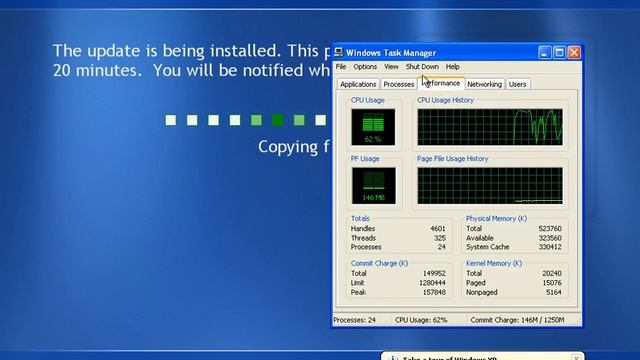Maximize the Windows Task Manager window
The height and width of the screenshot is (360, 640).
click(559, 53)
